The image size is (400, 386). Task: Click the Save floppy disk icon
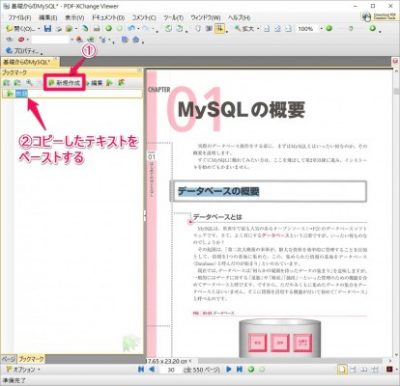click(x=48, y=29)
